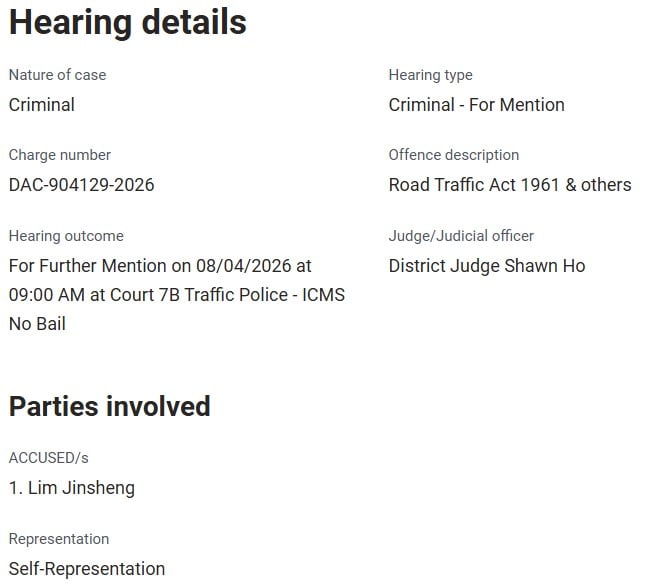Click the "Hearing details" heading

coord(128,22)
